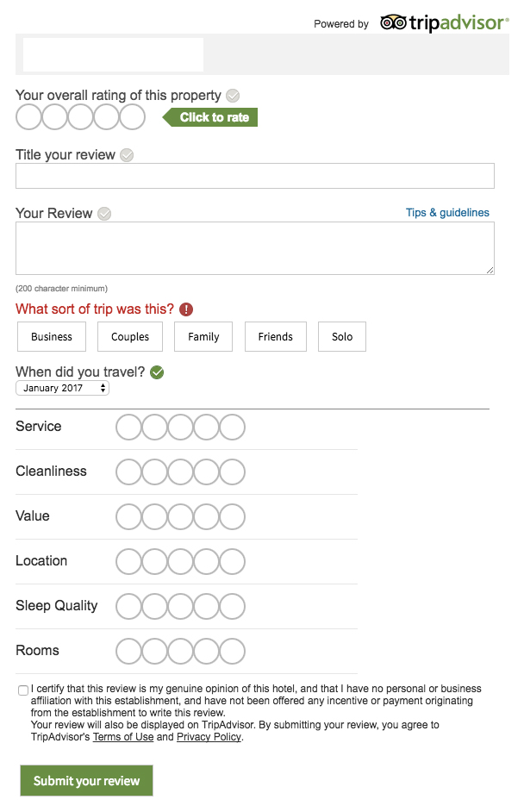Open the January 2017 travel date dropdown
524x812 pixels.
[62, 388]
